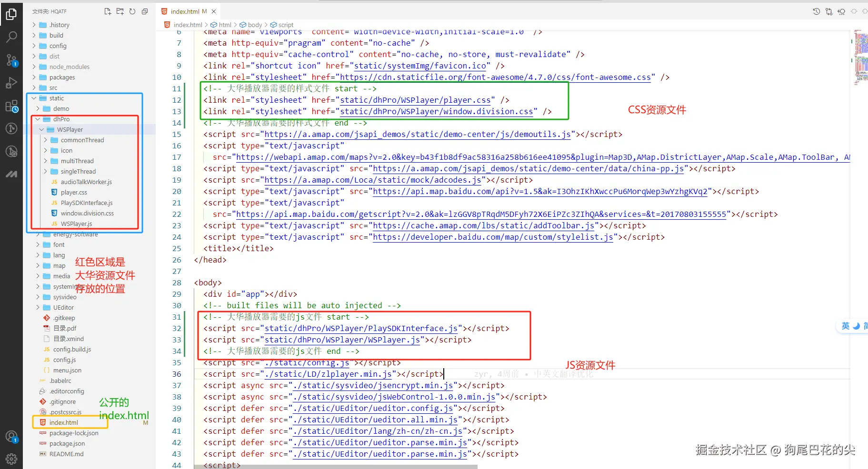The image size is (868, 469).
Task: Follow the zlplayer.min.js script src link
Action: point(328,374)
